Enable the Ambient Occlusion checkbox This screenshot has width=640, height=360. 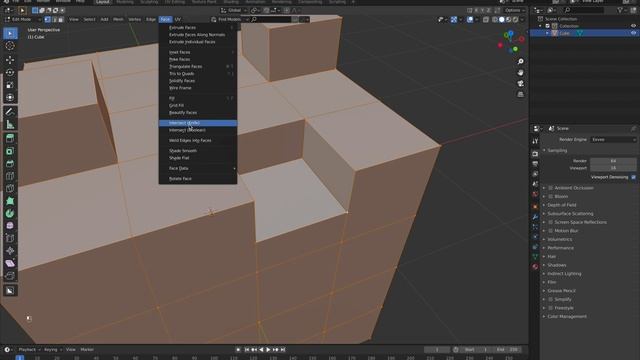click(551, 188)
